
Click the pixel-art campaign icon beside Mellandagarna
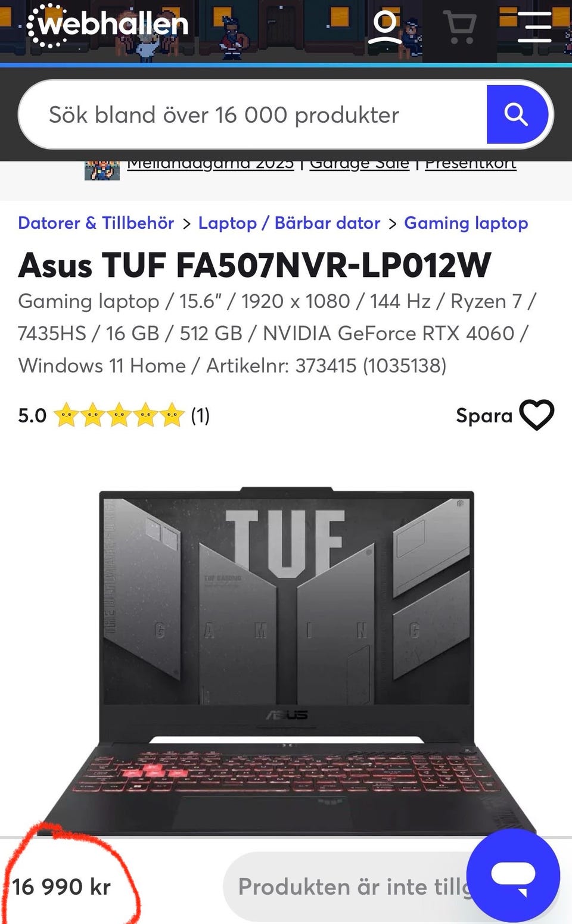point(102,169)
